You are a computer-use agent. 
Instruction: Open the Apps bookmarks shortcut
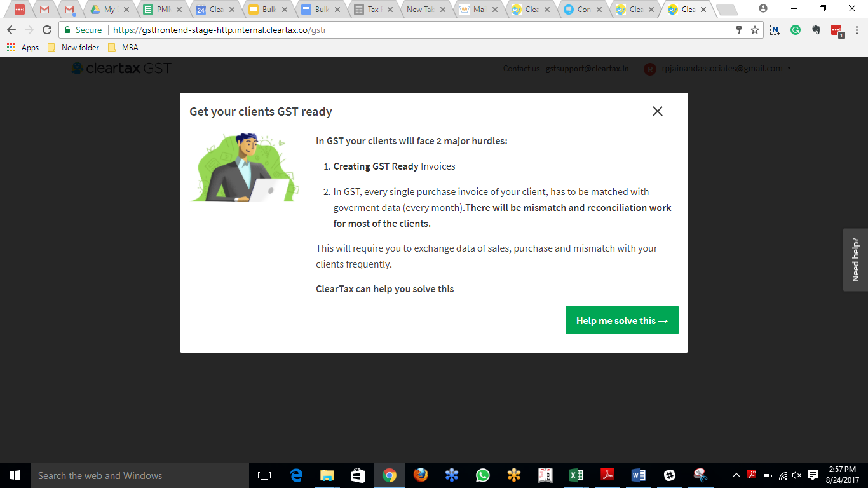coord(23,48)
